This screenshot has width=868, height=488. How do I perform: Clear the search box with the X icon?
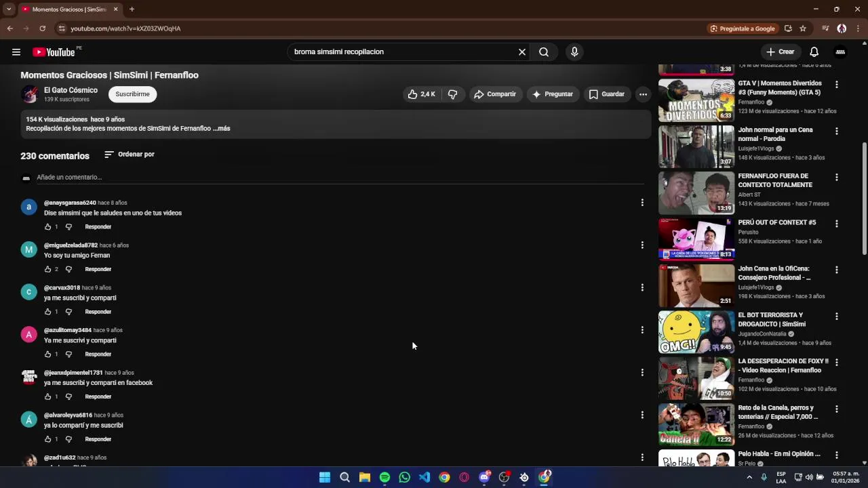click(x=522, y=52)
